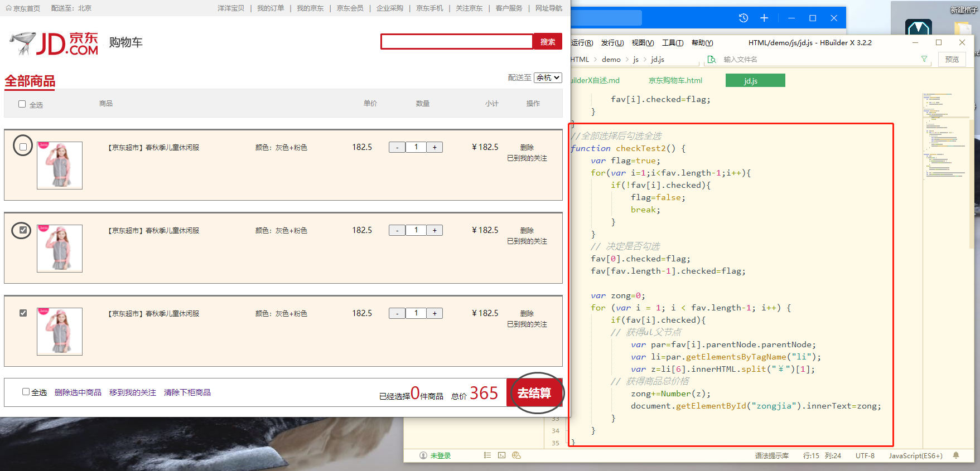Click the JD search input field
The height and width of the screenshot is (471, 980).
coord(457,42)
